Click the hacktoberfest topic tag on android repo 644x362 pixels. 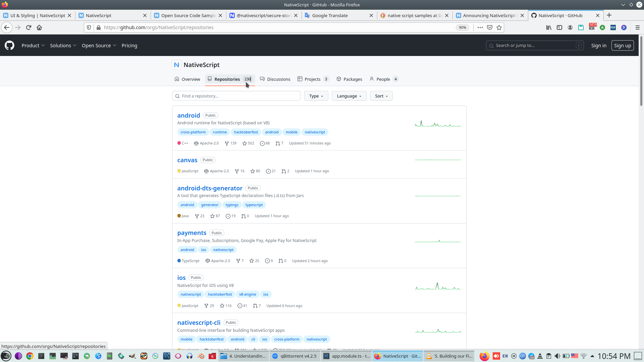coord(246,132)
